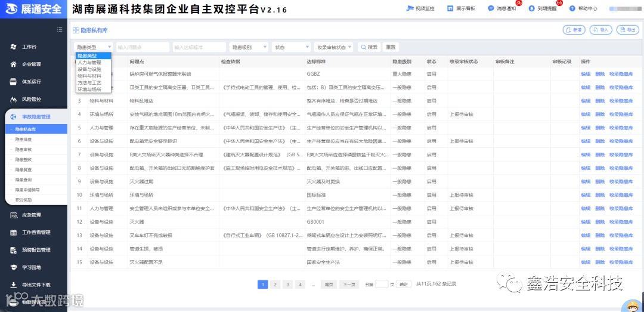Viewport: 644px width, 312px height.
Task: Collapse the sidebar with the hamburger icon
Action: 60,29
